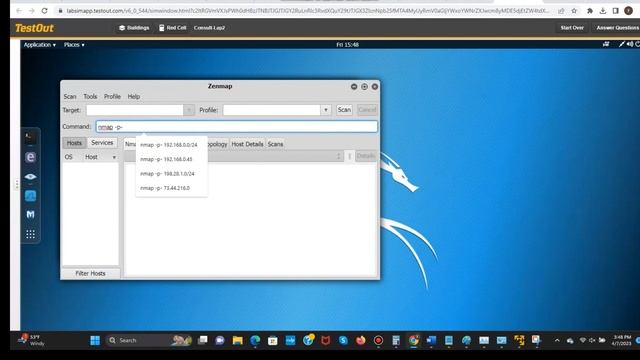Click the Details button in the output pane
The width and height of the screenshot is (640, 360).
366,156
